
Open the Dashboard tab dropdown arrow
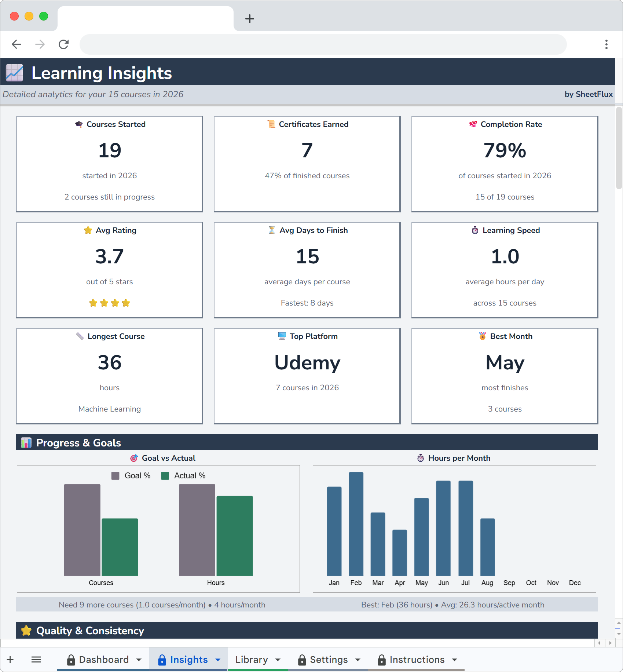[x=139, y=659]
